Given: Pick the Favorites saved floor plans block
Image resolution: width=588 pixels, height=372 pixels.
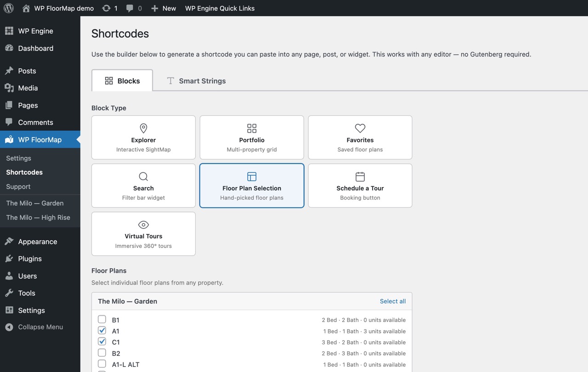Looking at the screenshot, I should pos(360,137).
